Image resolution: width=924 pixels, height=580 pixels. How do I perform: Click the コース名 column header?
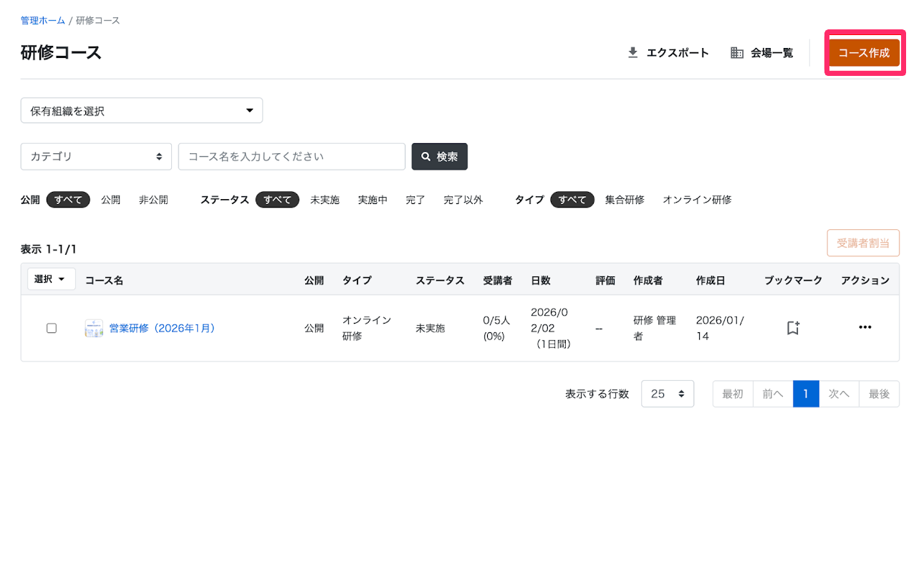tap(104, 281)
